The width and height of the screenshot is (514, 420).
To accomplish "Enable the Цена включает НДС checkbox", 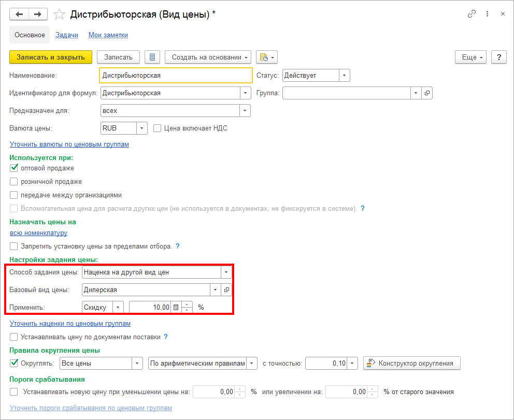I will 158,128.
